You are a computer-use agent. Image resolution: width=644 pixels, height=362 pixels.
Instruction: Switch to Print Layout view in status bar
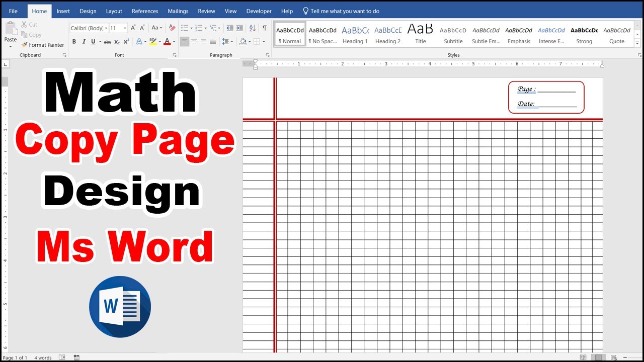[598, 357]
